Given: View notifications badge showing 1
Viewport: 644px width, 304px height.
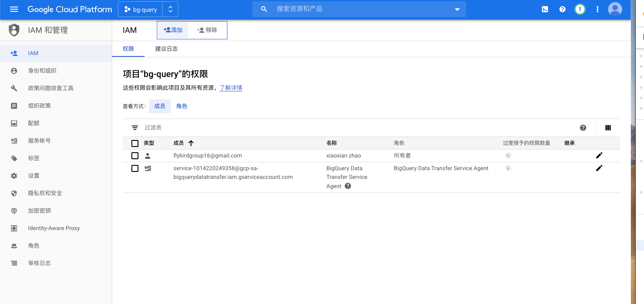Looking at the screenshot, I should (x=580, y=9).
